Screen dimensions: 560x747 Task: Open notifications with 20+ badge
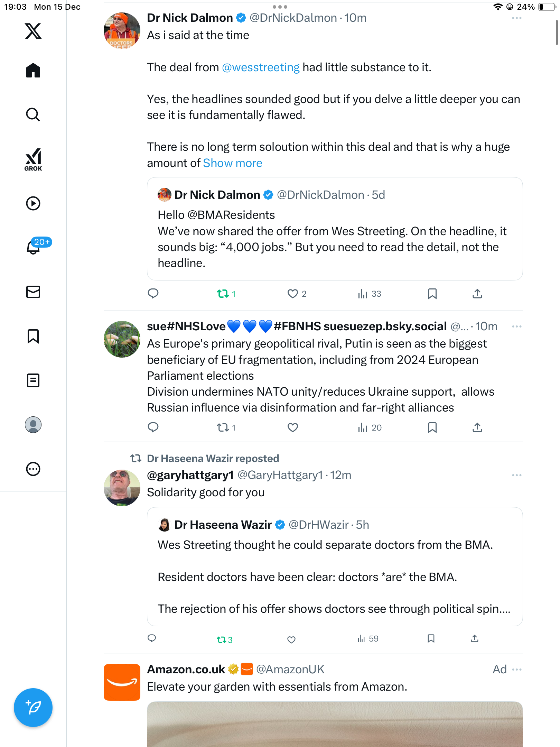coord(33,247)
